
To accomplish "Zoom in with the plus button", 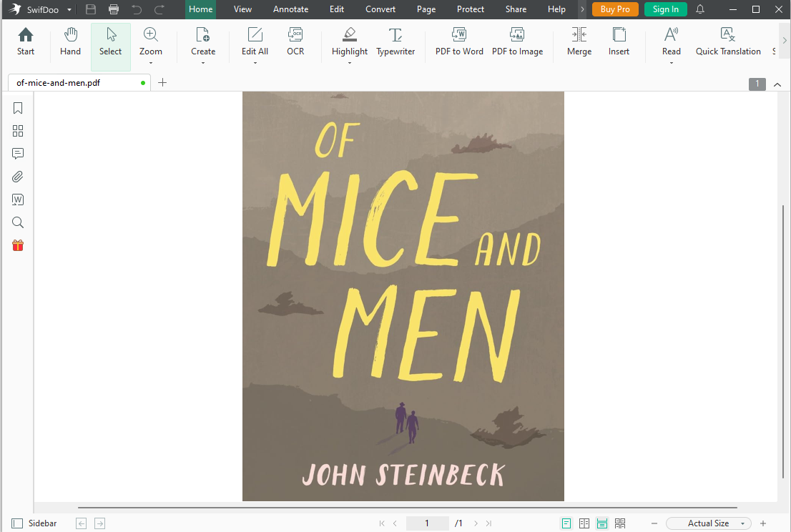I will [x=763, y=523].
